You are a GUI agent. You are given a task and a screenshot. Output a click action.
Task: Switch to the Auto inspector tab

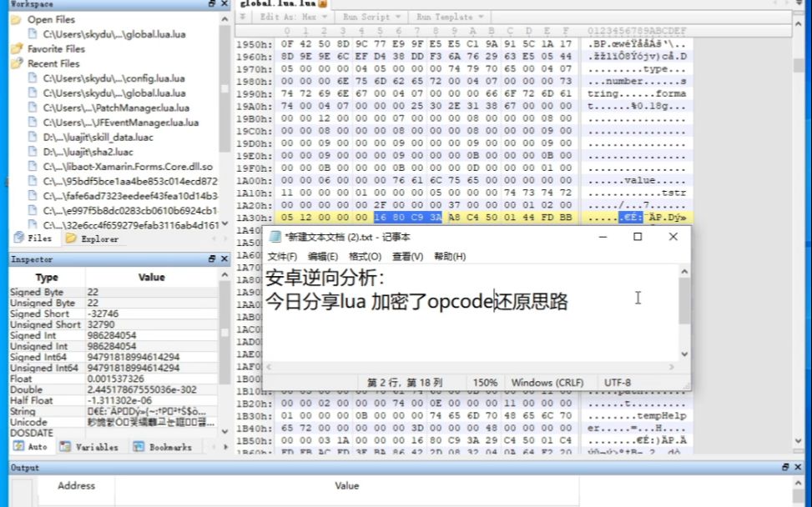pyautogui.click(x=31, y=446)
